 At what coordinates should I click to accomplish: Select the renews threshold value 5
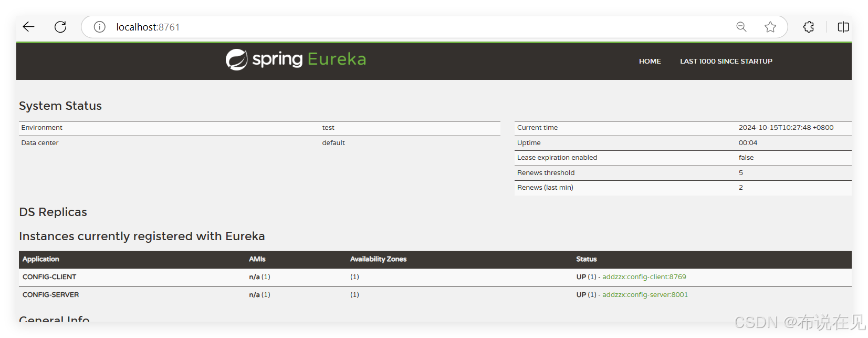click(741, 173)
